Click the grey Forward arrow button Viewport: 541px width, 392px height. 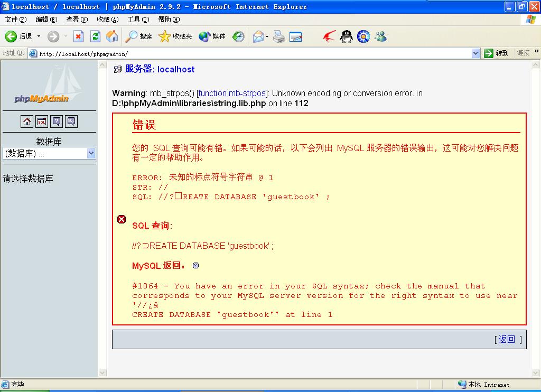point(53,36)
